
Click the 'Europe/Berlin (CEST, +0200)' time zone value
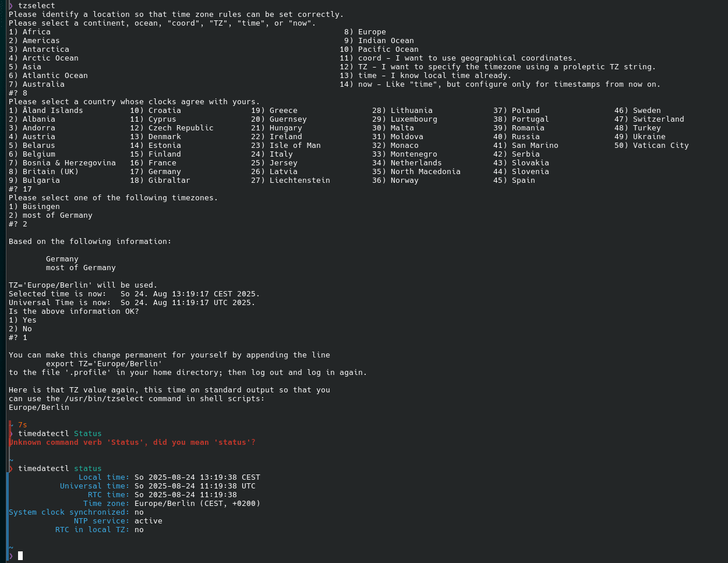[197, 504]
